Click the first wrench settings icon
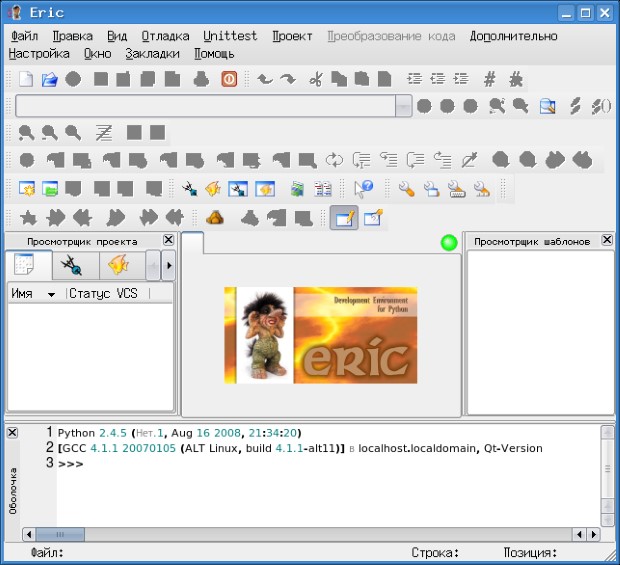 (x=406, y=187)
